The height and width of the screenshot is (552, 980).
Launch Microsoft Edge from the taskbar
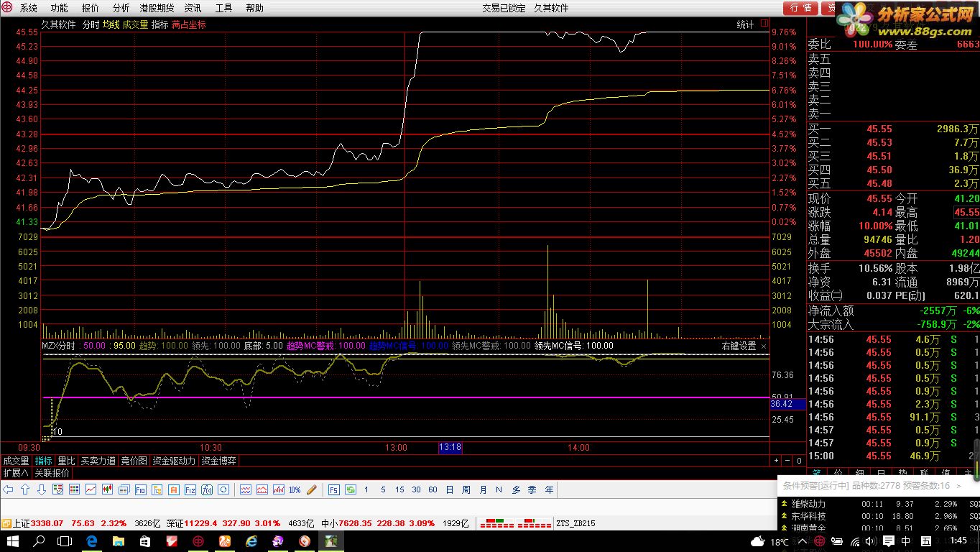click(x=92, y=541)
